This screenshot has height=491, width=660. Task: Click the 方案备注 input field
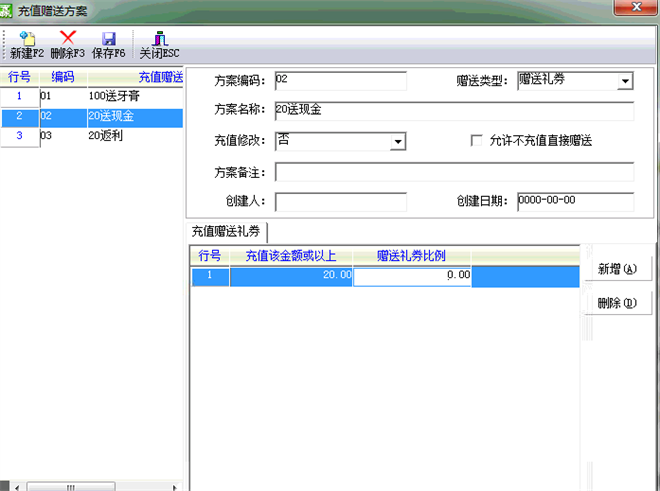[x=454, y=172]
